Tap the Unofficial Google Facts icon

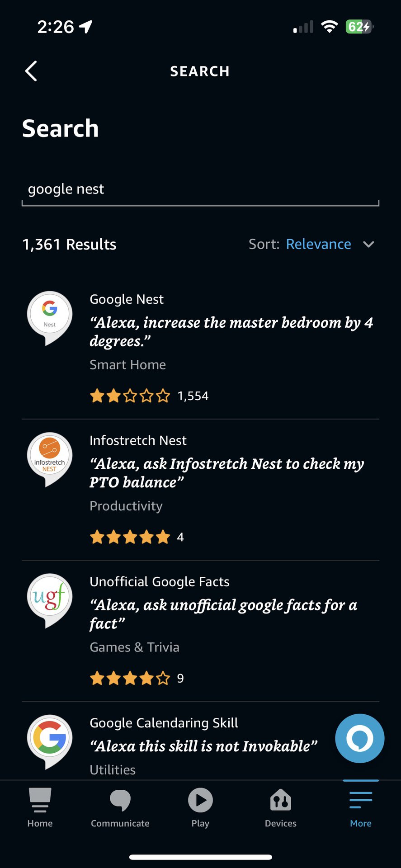click(x=50, y=599)
